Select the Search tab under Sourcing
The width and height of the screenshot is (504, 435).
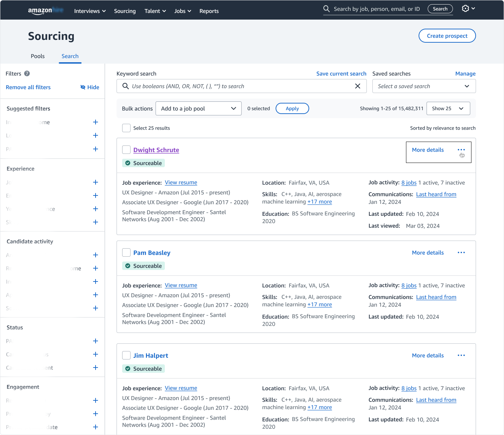(70, 56)
